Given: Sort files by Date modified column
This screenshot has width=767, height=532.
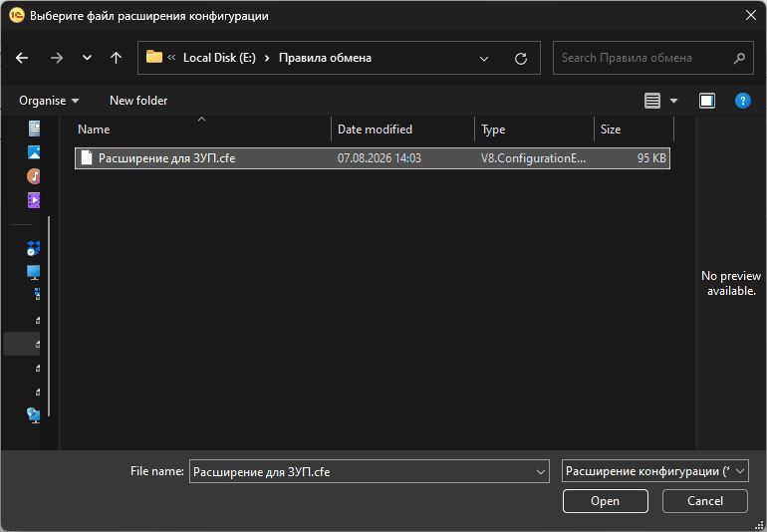Looking at the screenshot, I should tap(402, 130).
